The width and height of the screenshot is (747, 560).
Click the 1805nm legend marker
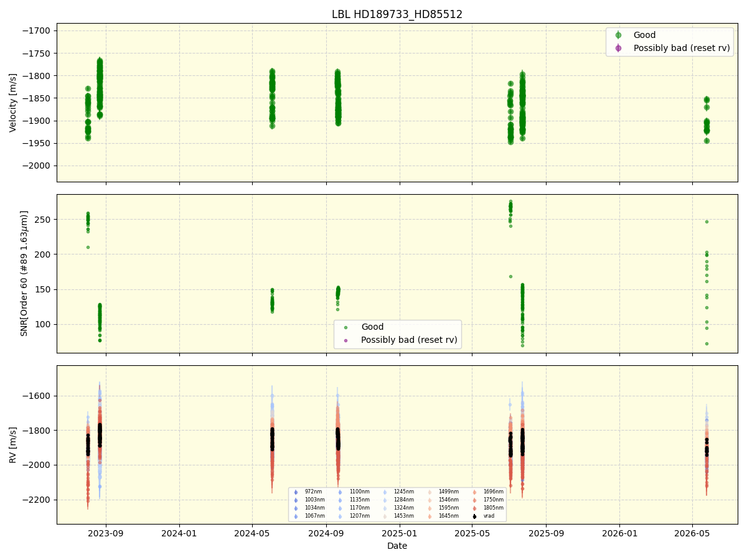[x=474, y=508]
